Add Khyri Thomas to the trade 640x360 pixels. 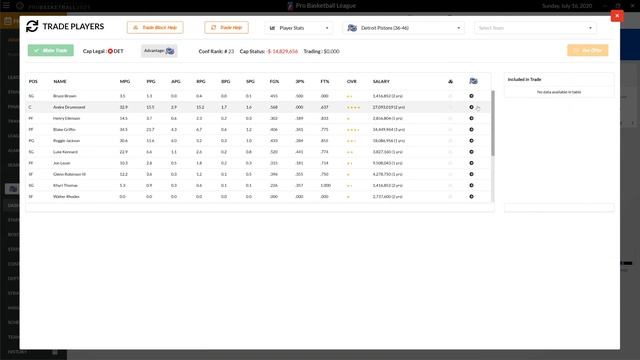point(471,185)
